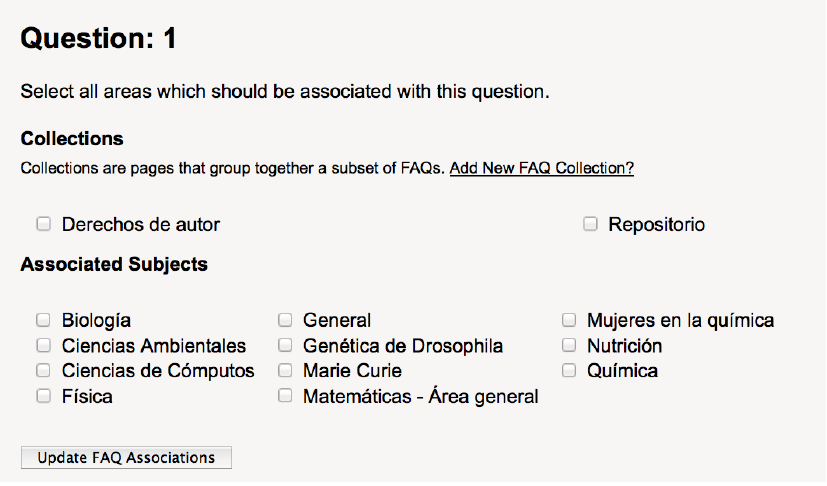This screenshot has width=827, height=486.
Task: Check the Derechos de autor collection checkbox
Action: (x=43, y=224)
